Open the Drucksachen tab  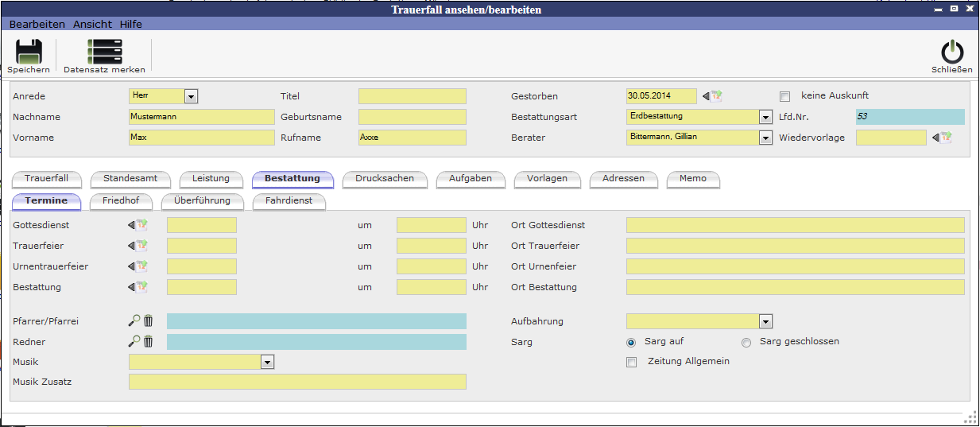click(385, 179)
